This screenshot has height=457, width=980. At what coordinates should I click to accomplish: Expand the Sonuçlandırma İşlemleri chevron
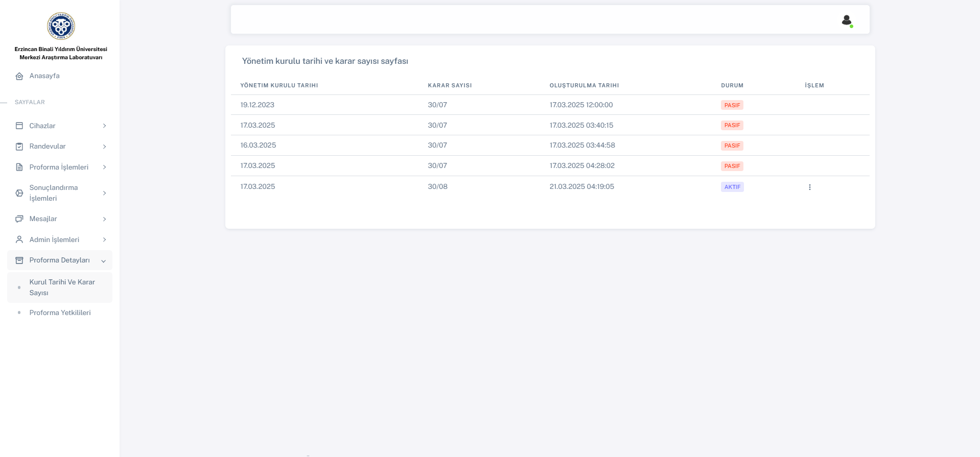pos(104,193)
